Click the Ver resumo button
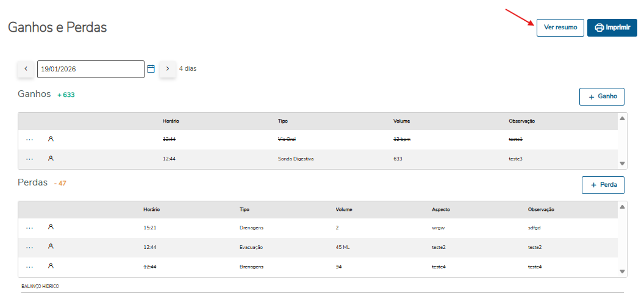 (560, 27)
